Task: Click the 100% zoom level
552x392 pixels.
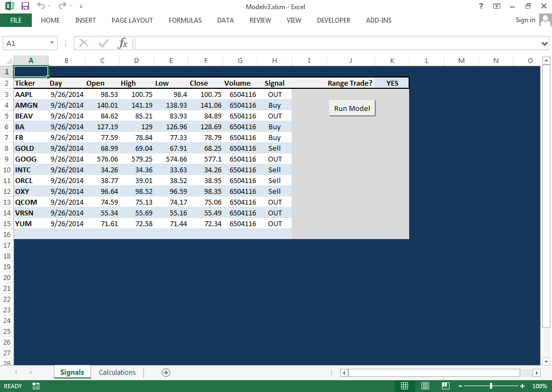Action: [x=539, y=386]
